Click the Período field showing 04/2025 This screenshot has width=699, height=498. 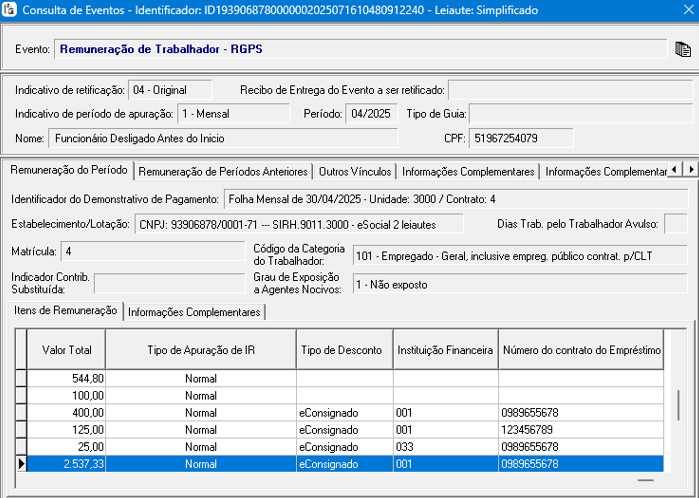[371, 113]
